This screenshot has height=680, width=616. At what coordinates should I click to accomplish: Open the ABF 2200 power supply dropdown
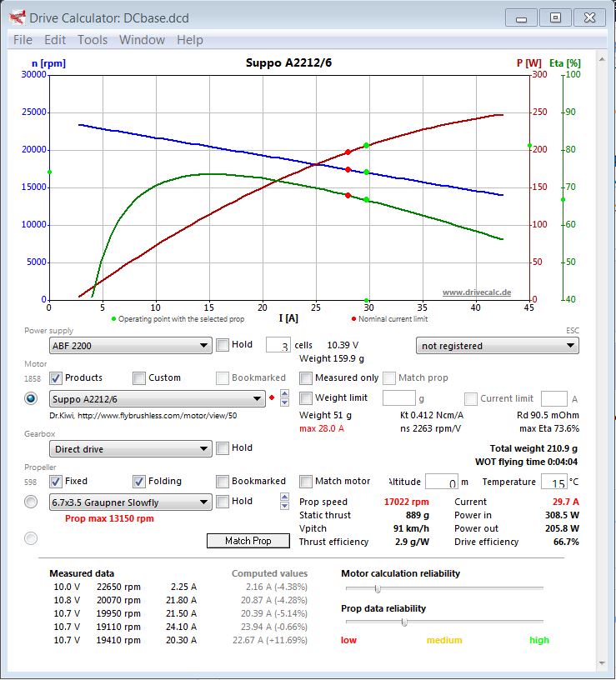tap(130, 346)
